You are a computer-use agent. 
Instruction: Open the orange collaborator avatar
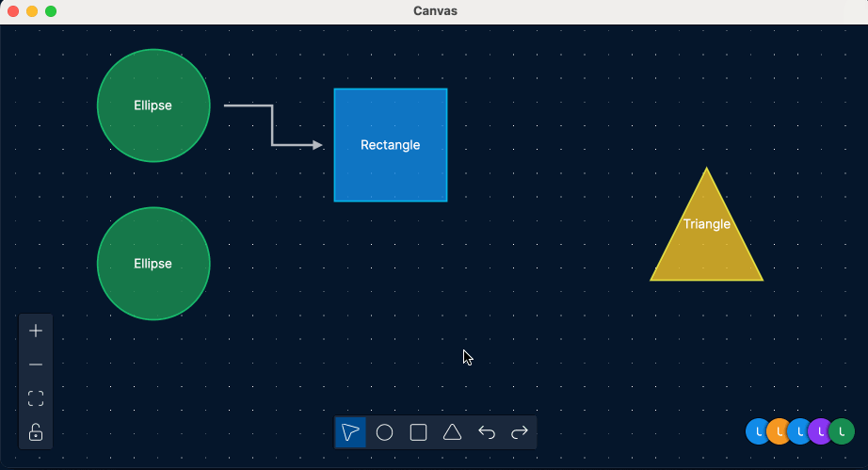(x=779, y=431)
